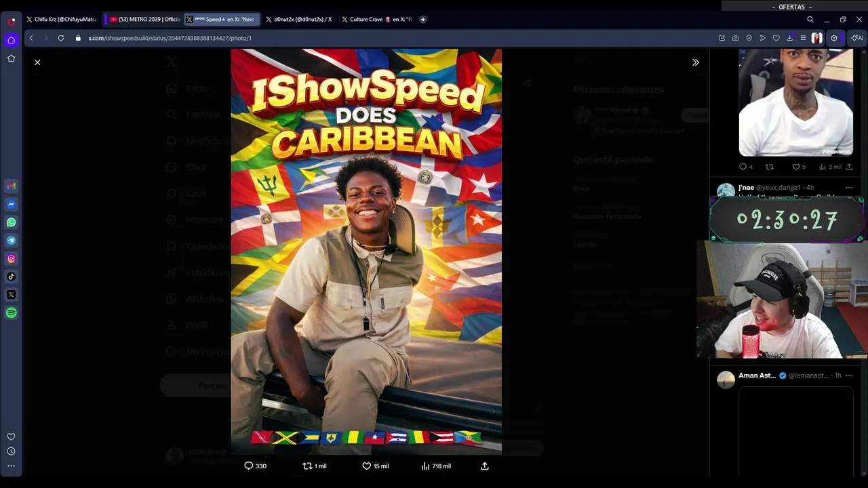Collapse the side panel with double chevron

click(x=695, y=62)
